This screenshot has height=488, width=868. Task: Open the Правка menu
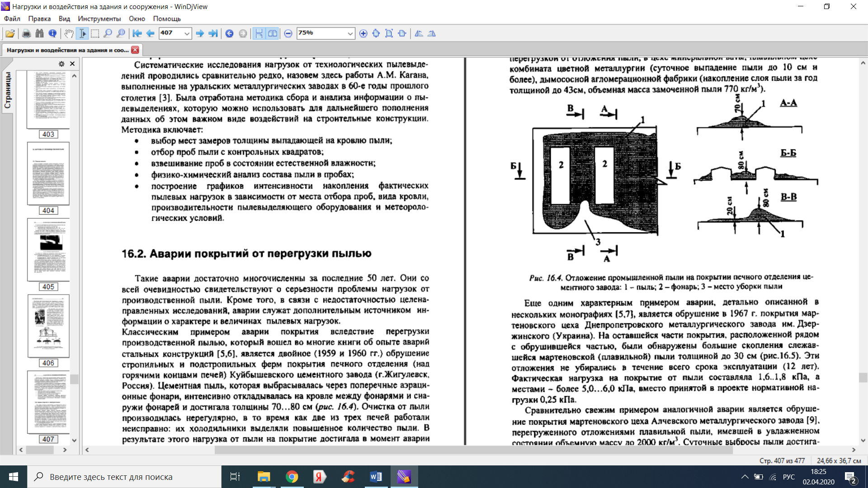39,19
